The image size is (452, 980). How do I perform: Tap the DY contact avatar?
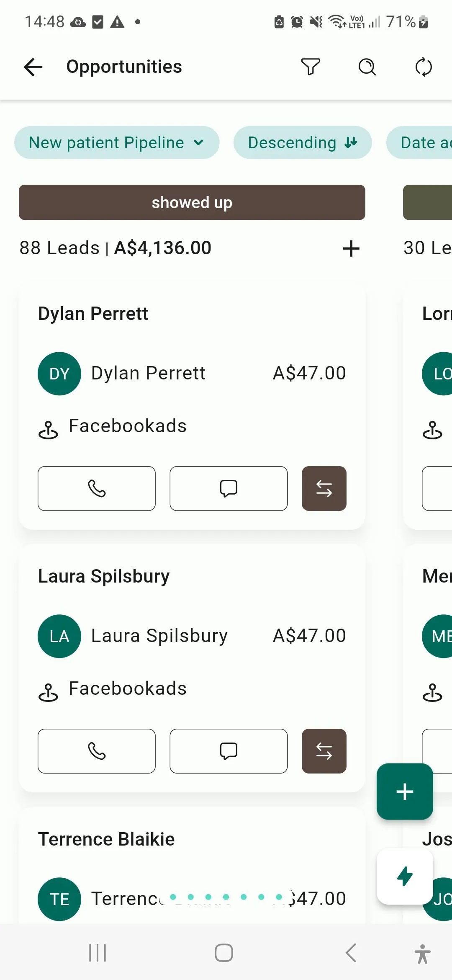click(59, 374)
